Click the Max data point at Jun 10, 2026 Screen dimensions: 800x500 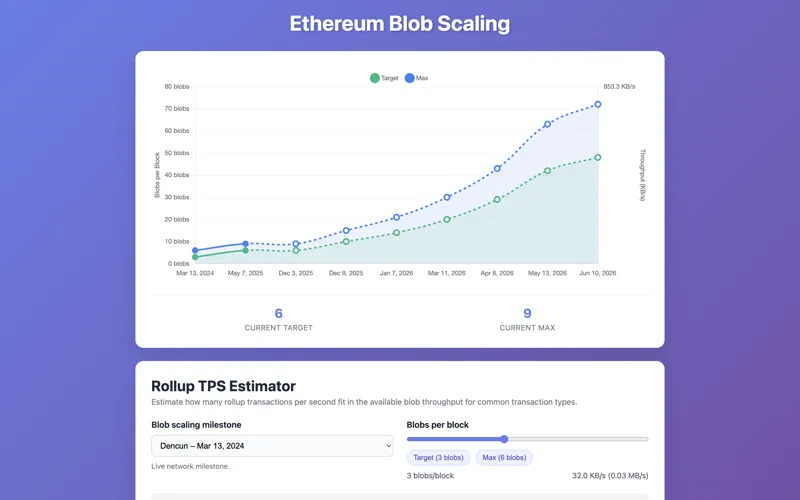(x=598, y=104)
